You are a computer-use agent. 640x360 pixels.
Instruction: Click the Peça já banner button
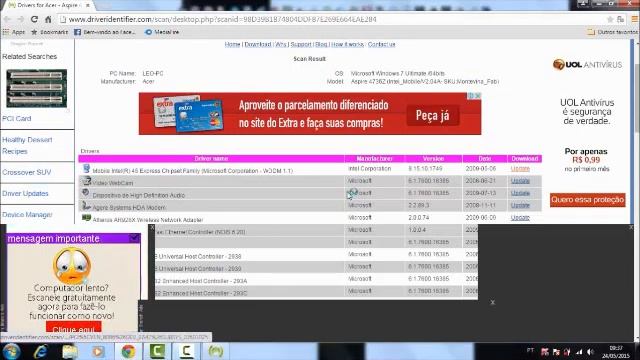point(433,116)
